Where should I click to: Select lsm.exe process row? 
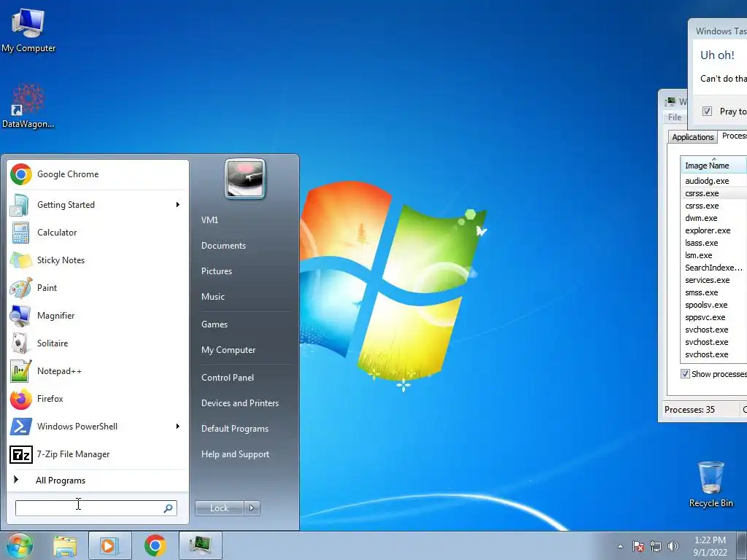(713, 255)
